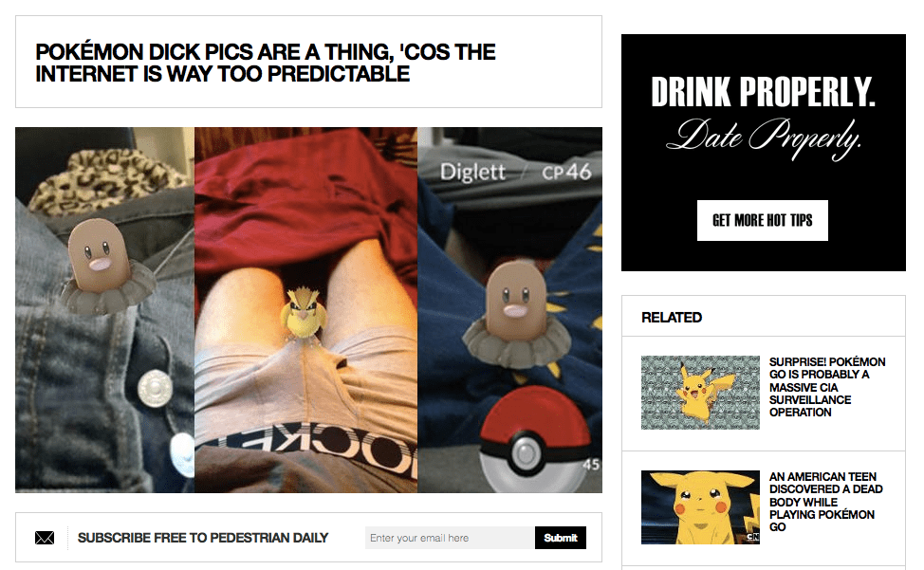The height and width of the screenshot is (570, 924).
Task: Open the dancing Pikachu CIA article thumbnail
Action: point(700,392)
